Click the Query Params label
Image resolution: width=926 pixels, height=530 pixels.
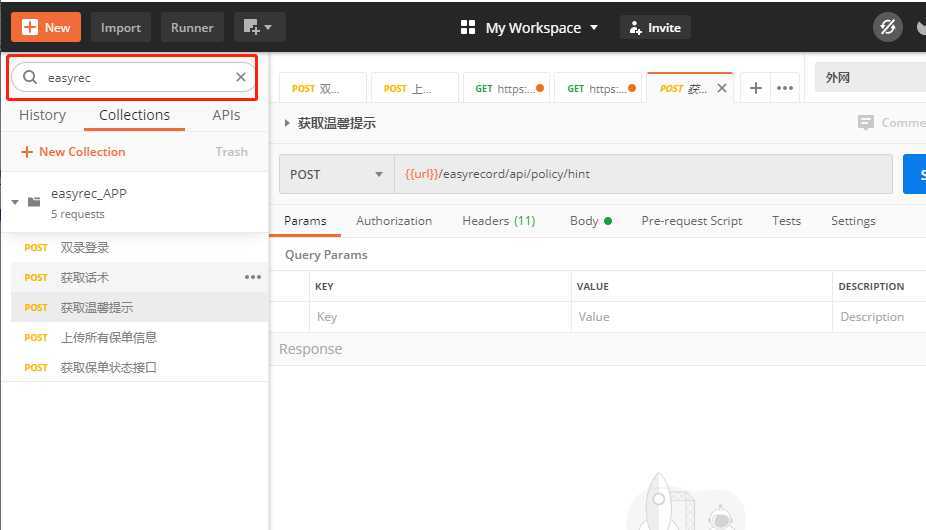click(326, 255)
